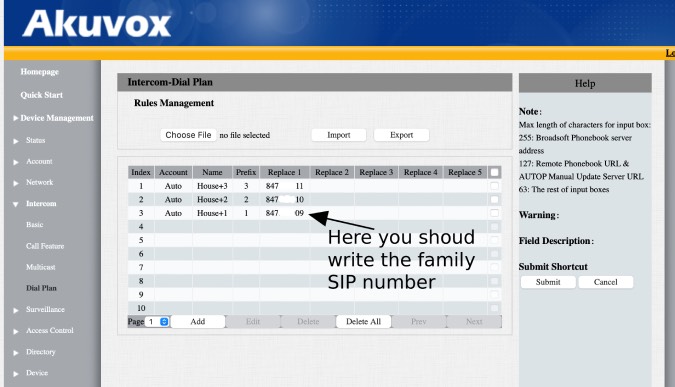Click the Delete button

tap(308, 322)
